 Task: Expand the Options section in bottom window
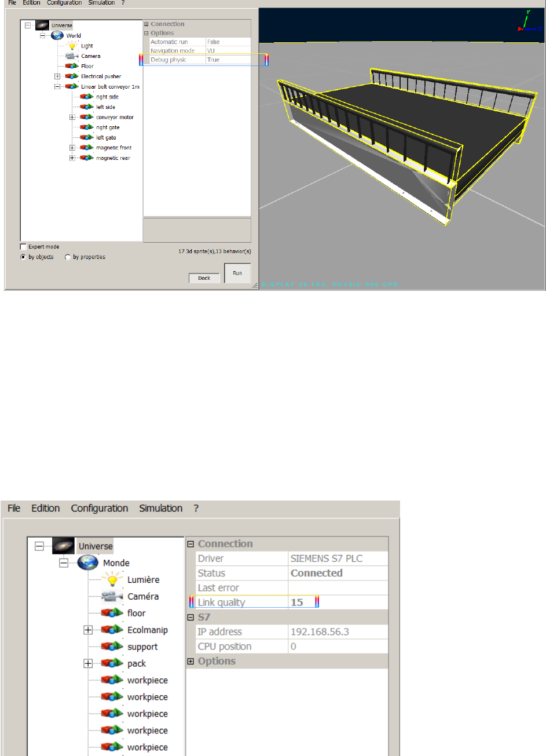tap(190, 661)
